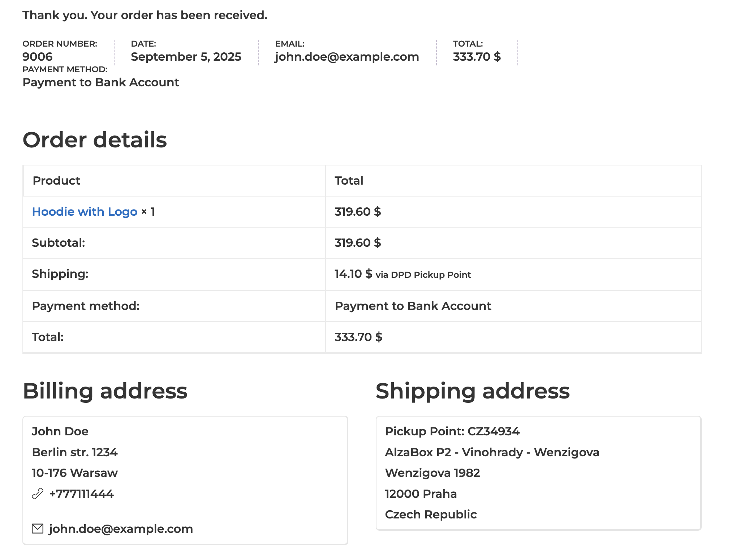Click the 333.70 $ total in order summary
Image resolution: width=740 pixels, height=560 pixels.
(x=477, y=57)
